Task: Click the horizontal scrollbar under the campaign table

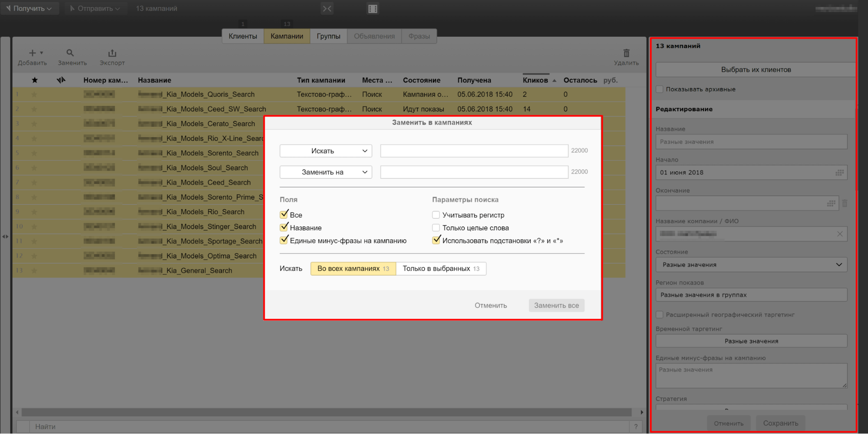Action: pyautogui.click(x=326, y=412)
